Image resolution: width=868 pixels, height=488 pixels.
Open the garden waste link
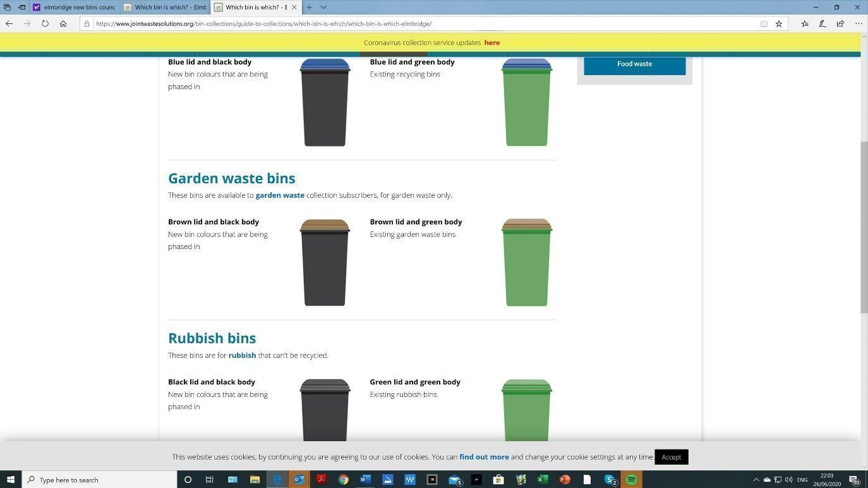[x=280, y=195]
